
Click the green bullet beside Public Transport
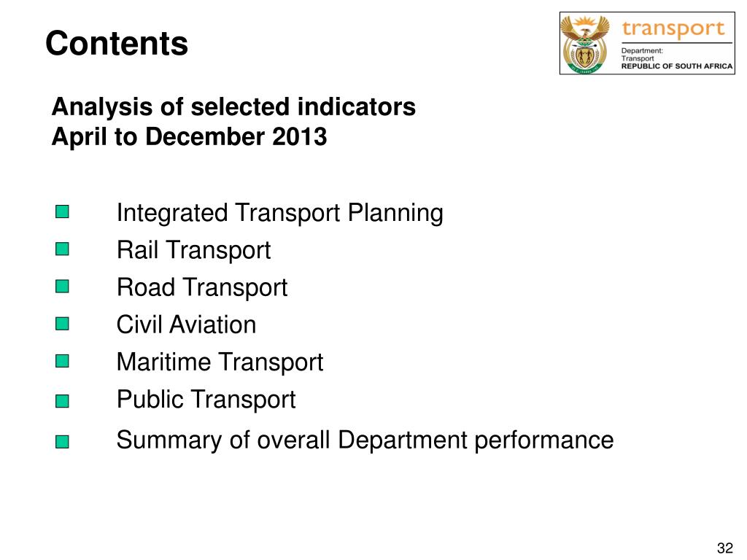click(x=62, y=401)
